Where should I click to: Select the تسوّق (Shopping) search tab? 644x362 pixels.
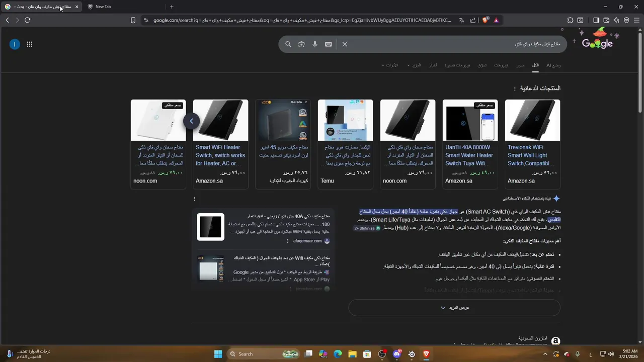(482, 65)
